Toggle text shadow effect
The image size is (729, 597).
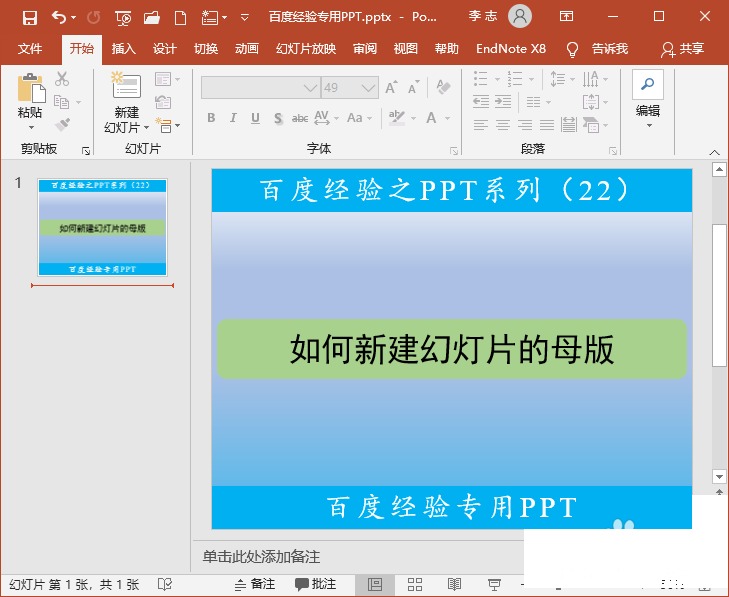pyautogui.click(x=278, y=118)
